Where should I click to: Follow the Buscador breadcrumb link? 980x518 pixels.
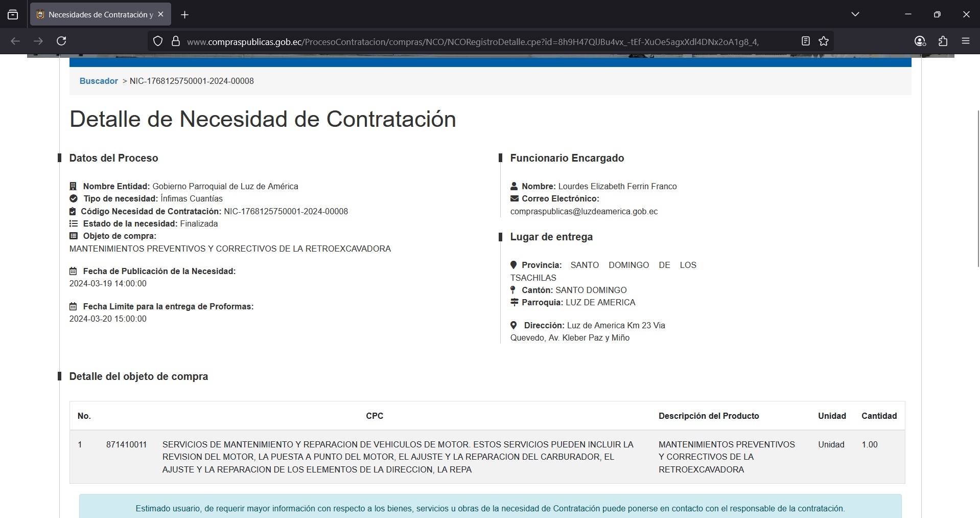[x=99, y=81]
